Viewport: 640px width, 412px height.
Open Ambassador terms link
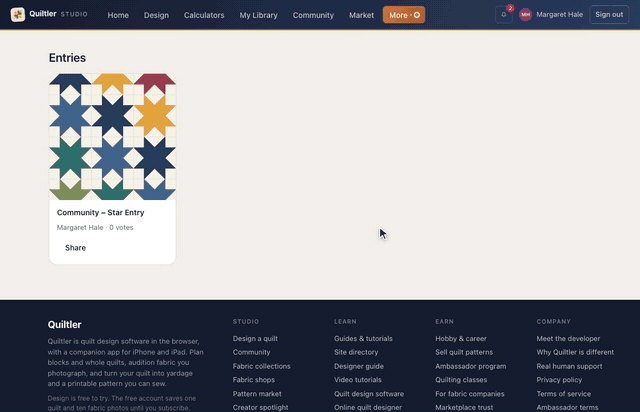567,407
